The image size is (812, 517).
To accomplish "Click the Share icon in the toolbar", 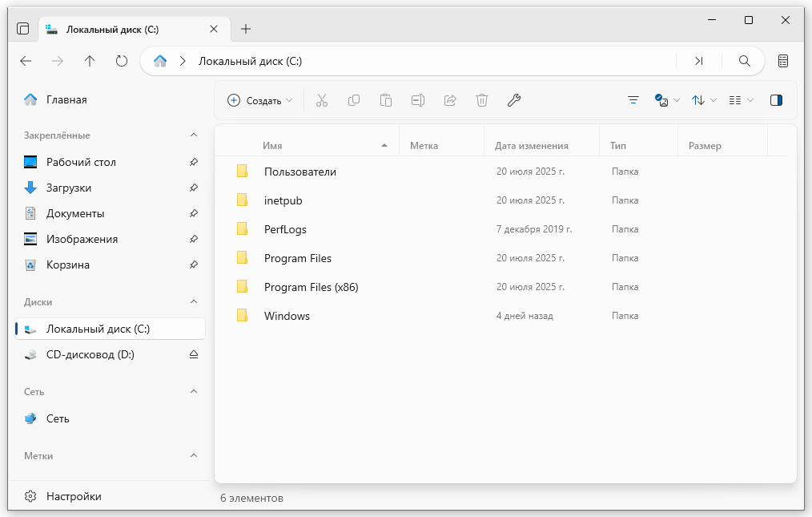I will coord(450,100).
